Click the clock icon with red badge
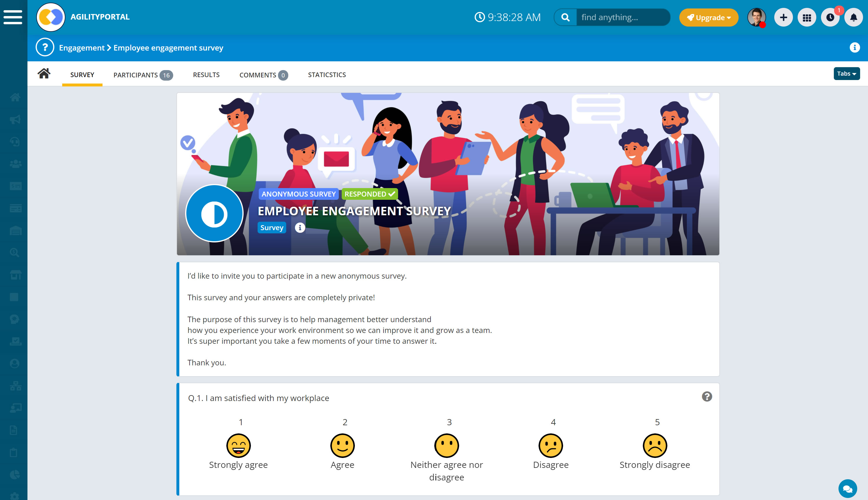The width and height of the screenshot is (868, 500). click(x=830, y=18)
